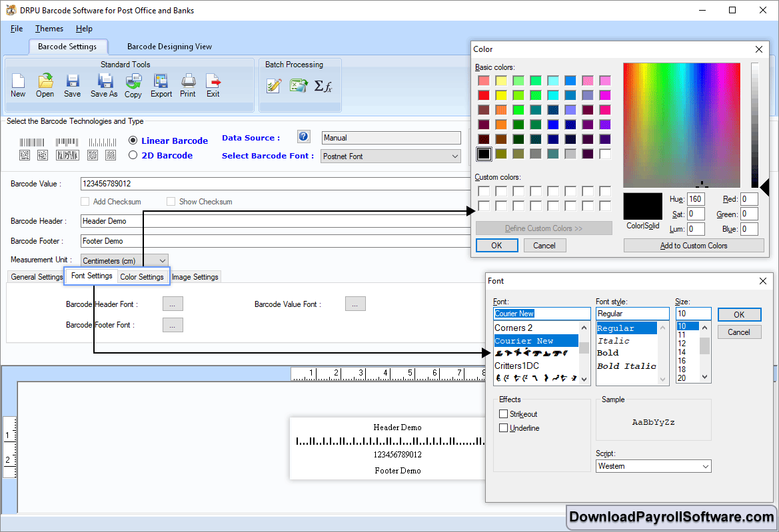This screenshot has width=779, height=532.
Task: Click the Hue value field
Action: point(696,199)
